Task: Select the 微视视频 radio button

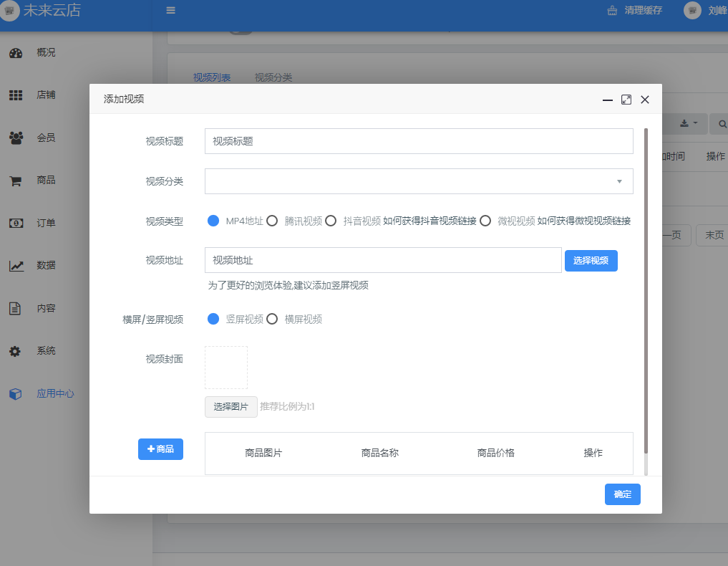Action: pos(485,221)
